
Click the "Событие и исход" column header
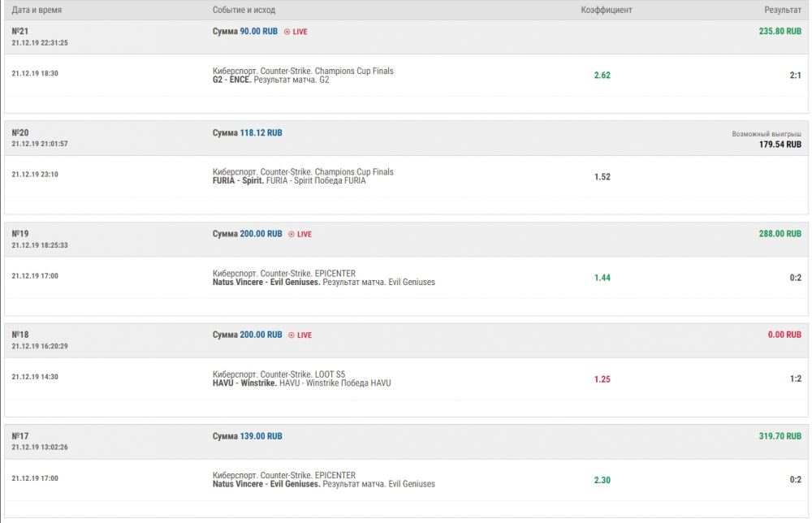tap(244, 10)
